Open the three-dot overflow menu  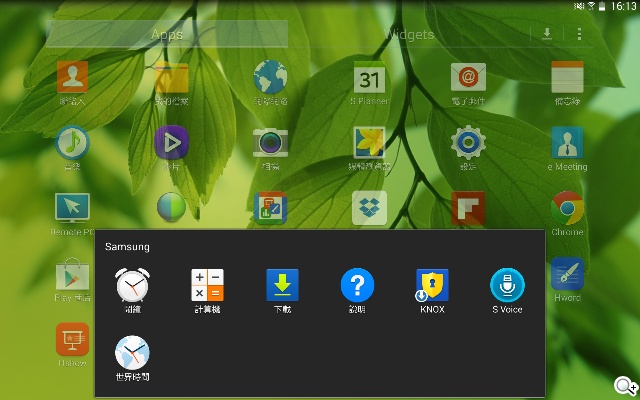tap(579, 34)
